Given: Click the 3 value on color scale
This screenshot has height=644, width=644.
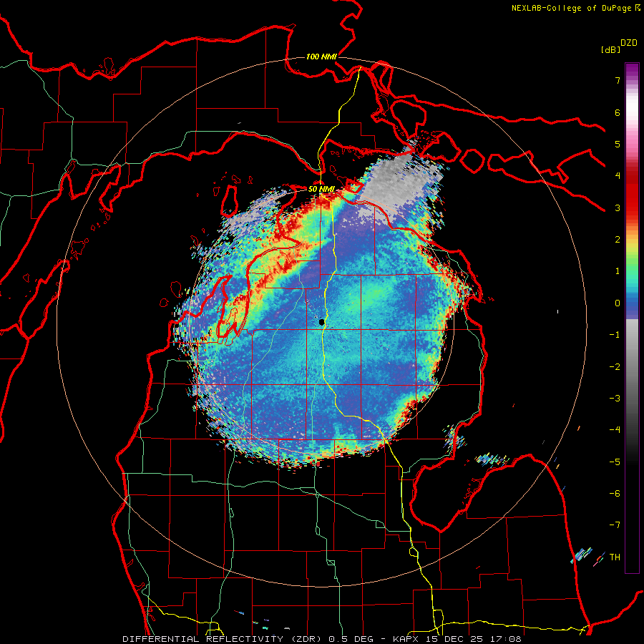Looking at the screenshot, I should (618, 208).
